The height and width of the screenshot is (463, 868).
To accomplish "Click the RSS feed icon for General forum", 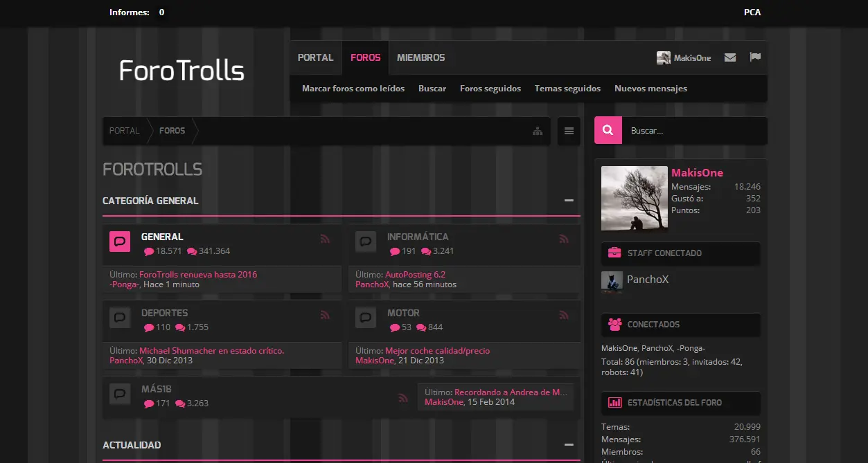I will 325,239.
